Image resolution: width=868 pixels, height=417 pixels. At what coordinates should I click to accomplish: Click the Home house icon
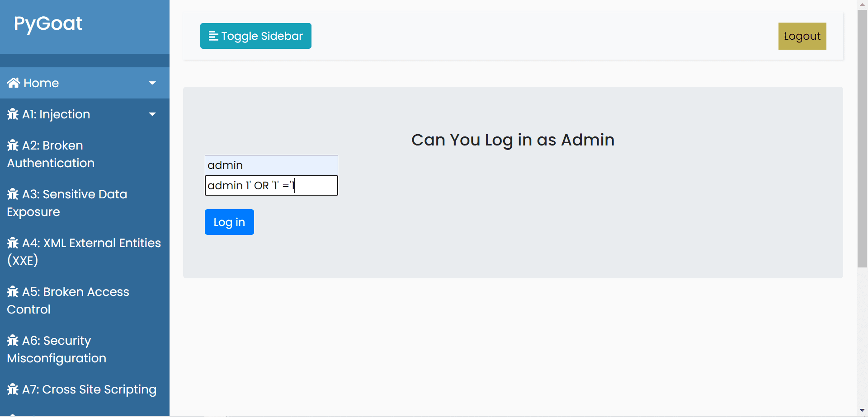[13, 83]
